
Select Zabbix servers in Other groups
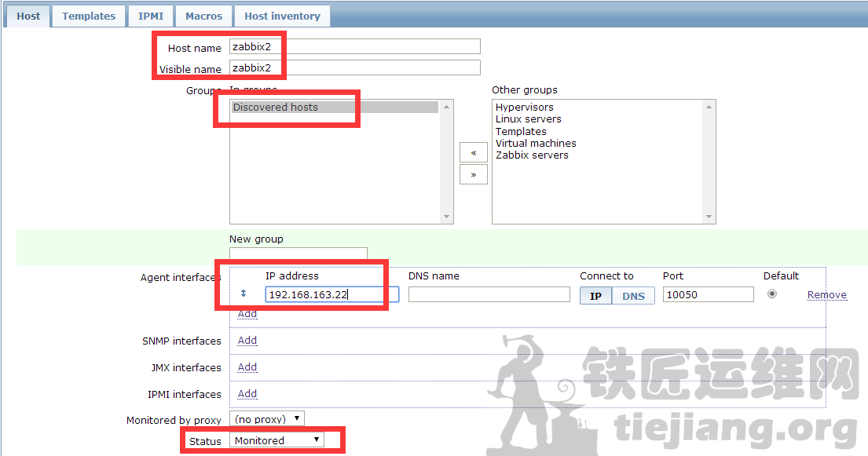[532, 155]
